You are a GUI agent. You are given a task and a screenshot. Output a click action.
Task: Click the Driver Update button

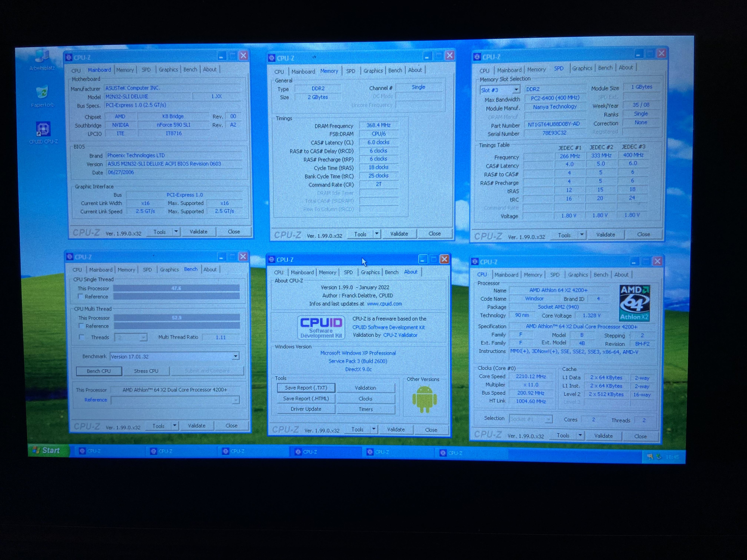tap(306, 409)
